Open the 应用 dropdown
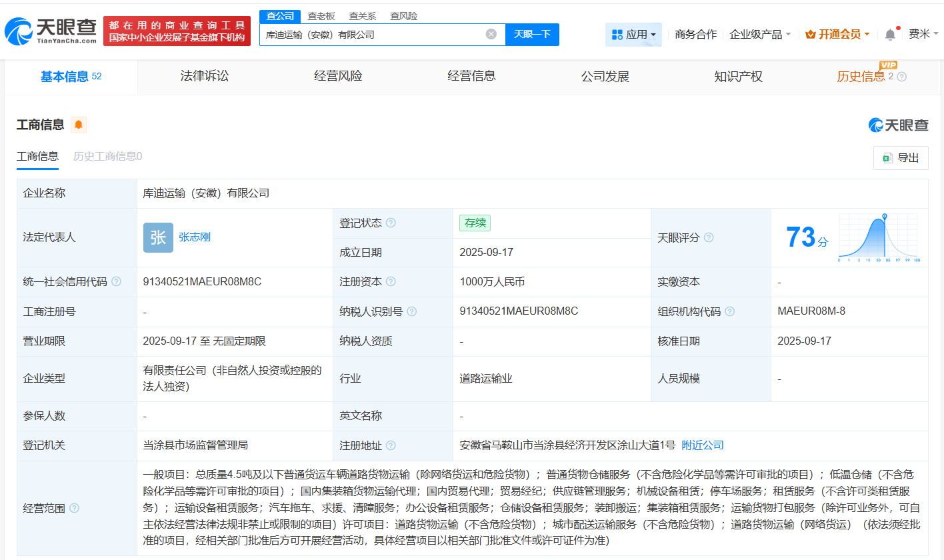 pos(634,34)
